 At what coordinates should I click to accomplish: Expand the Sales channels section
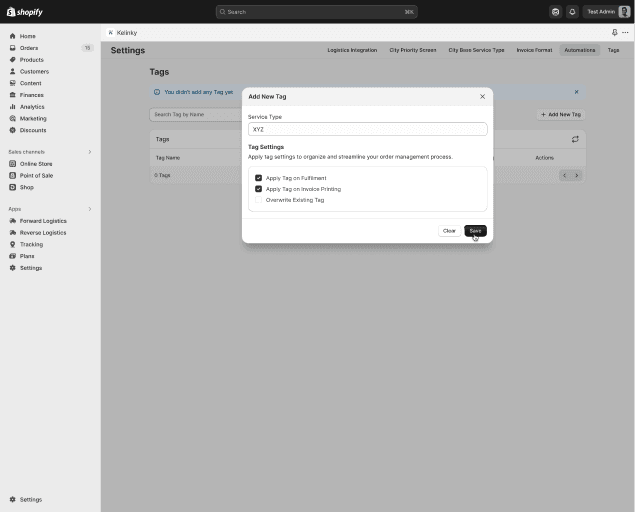click(89, 152)
